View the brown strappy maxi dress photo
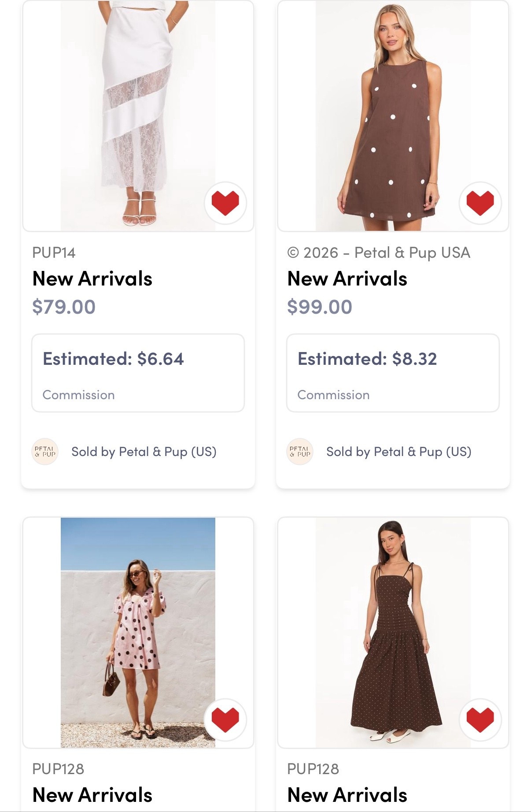The image size is (531, 812). (393, 632)
